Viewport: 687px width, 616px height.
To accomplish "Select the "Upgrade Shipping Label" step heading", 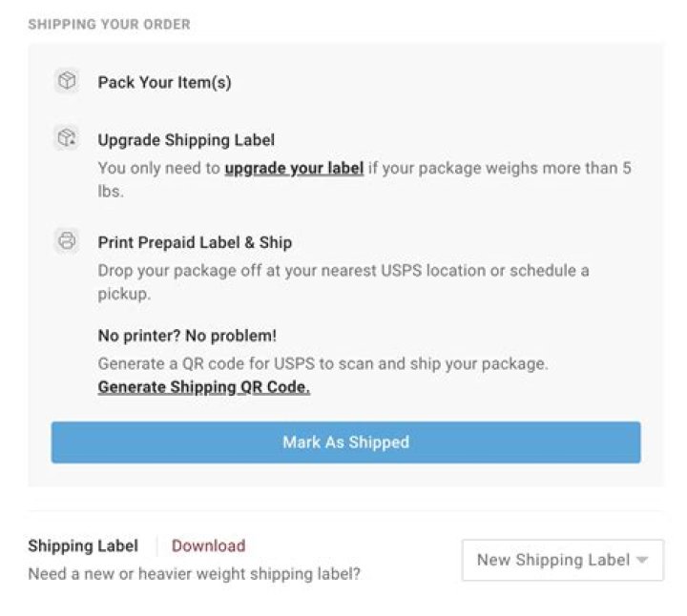I will click(186, 140).
